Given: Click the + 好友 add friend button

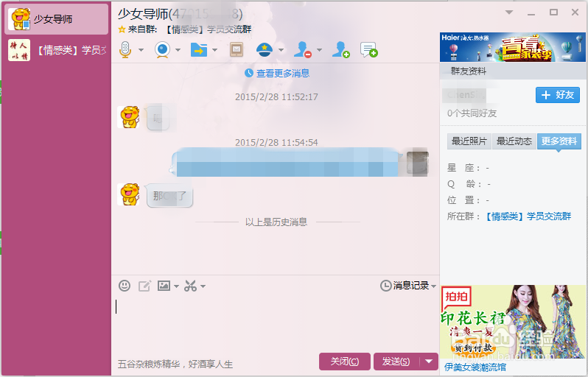Looking at the screenshot, I should pyautogui.click(x=558, y=95).
